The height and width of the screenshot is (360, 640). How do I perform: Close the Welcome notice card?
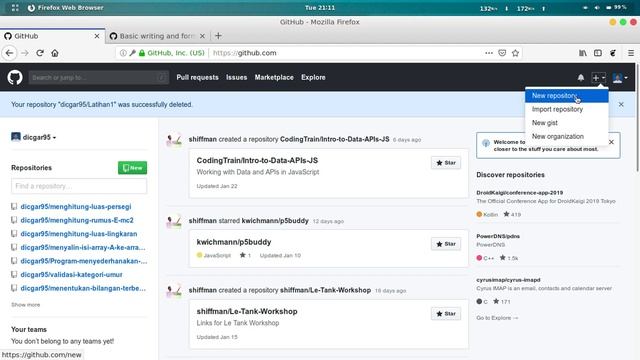click(611, 142)
